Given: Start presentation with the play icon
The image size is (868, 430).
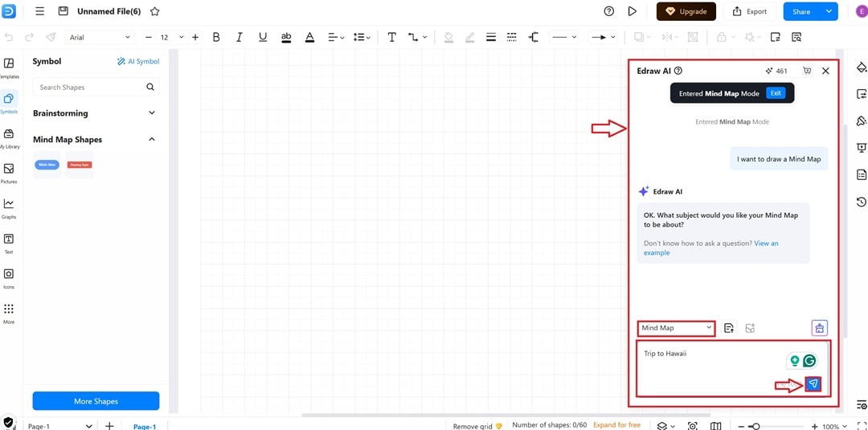Looking at the screenshot, I should [x=633, y=11].
